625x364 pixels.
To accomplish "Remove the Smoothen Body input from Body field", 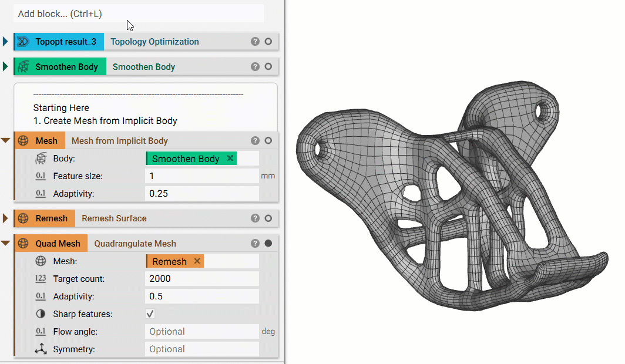I will [230, 158].
